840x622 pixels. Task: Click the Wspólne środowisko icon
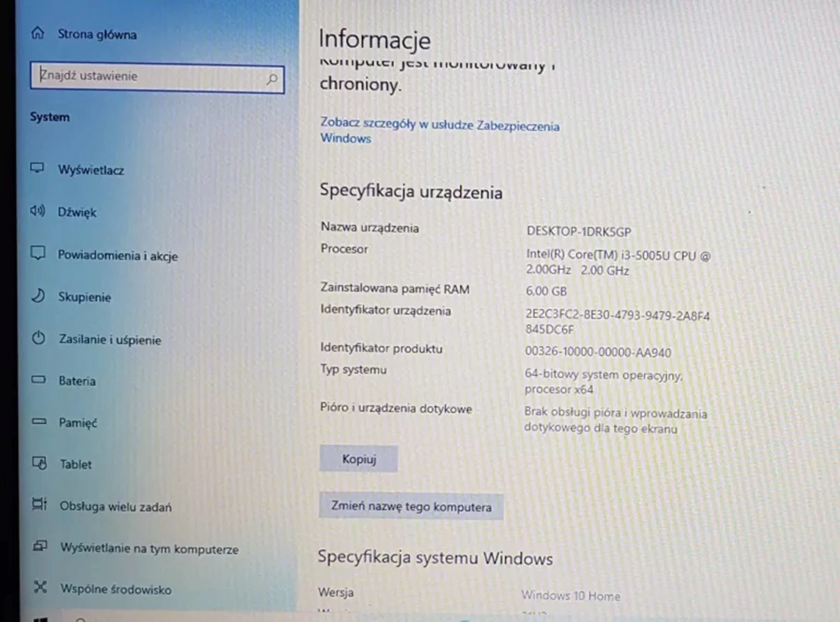(41, 588)
